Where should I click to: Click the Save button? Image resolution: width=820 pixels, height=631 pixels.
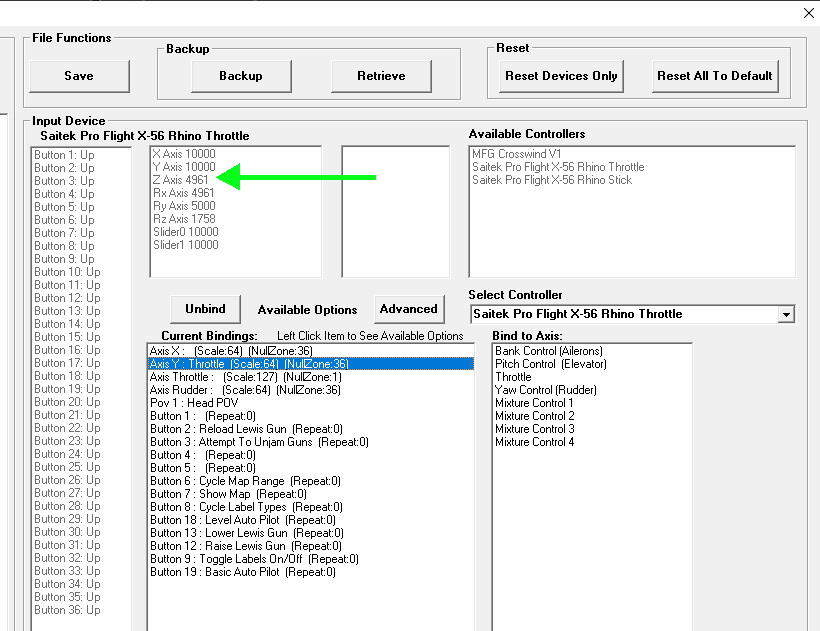click(x=79, y=76)
